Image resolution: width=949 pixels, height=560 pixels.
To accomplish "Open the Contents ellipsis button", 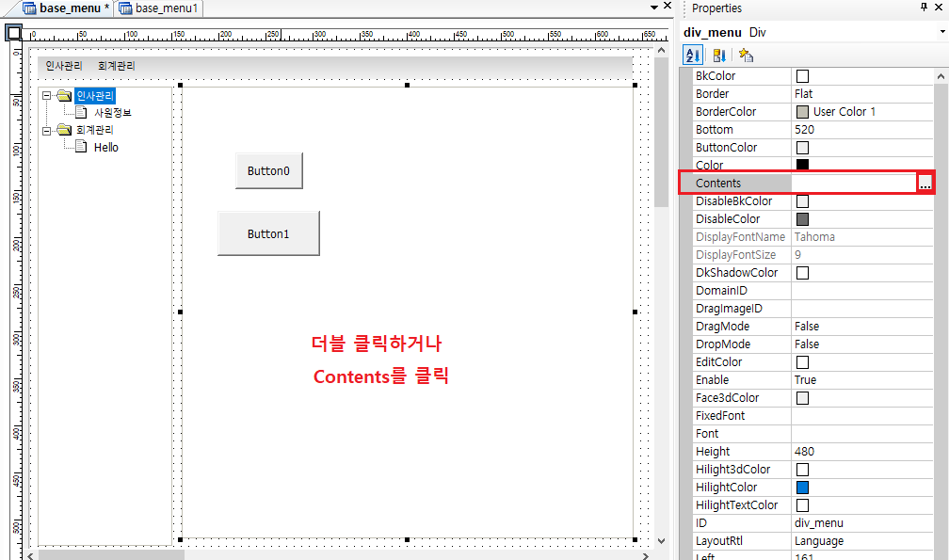I will [925, 184].
